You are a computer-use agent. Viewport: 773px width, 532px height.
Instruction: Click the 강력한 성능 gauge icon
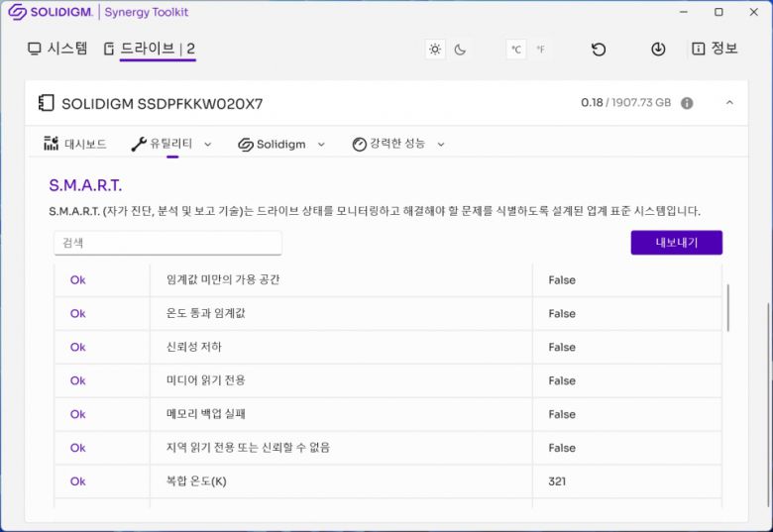pyautogui.click(x=360, y=145)
